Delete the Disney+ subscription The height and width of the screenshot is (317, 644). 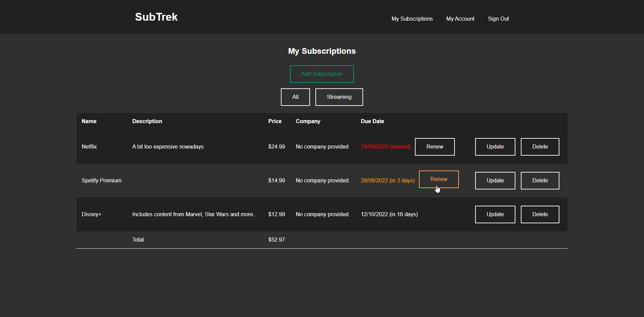(x=540, y=214)
